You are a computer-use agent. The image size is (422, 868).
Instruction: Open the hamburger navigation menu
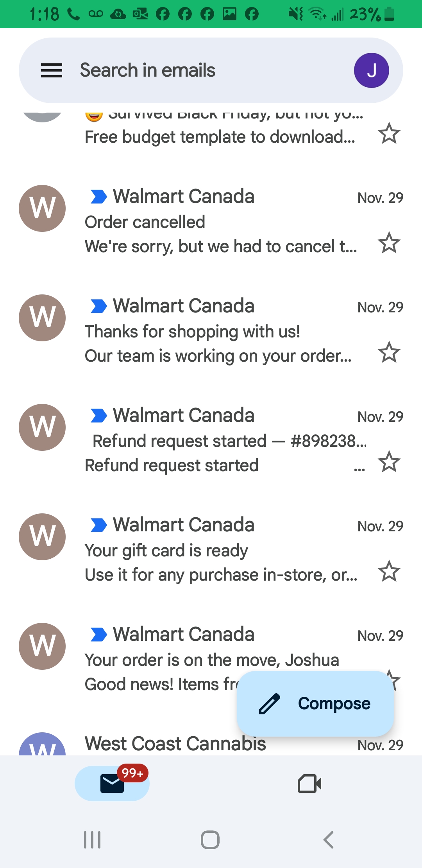[x=52, y=70]
